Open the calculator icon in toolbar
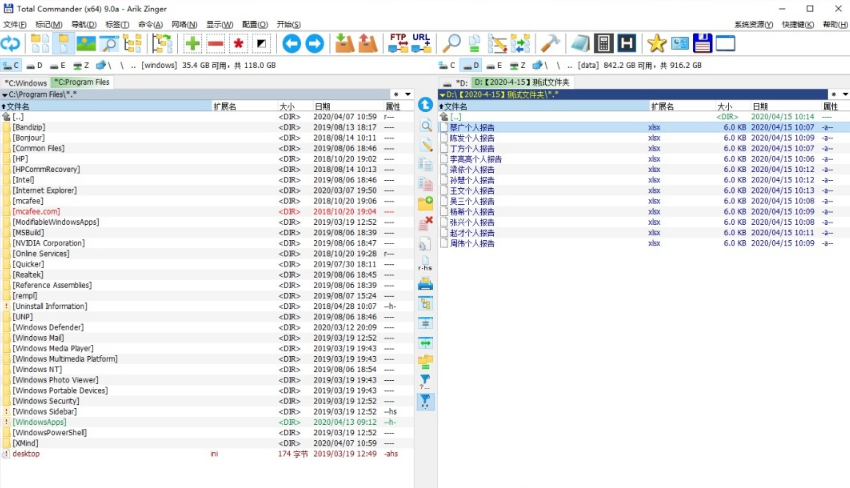Image resolution: width=850 pixels, height=488 pixels. coord(603,43)
